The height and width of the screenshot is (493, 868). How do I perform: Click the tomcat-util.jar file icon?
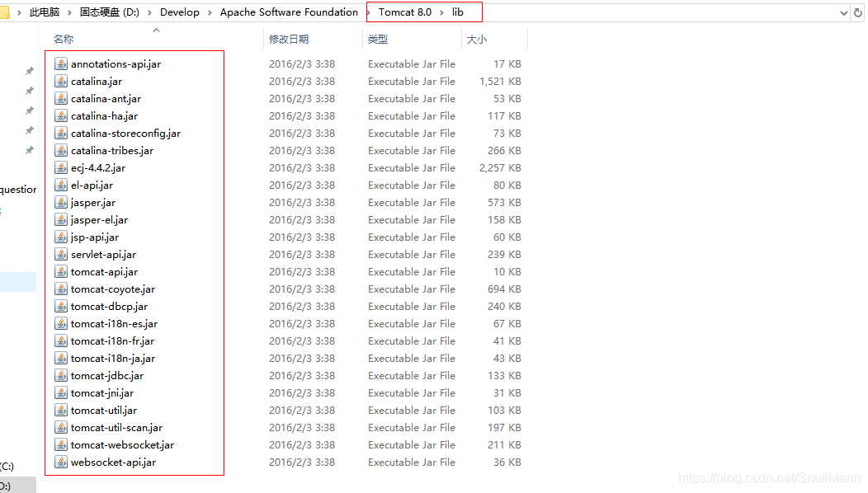click(x=61, y=410)
